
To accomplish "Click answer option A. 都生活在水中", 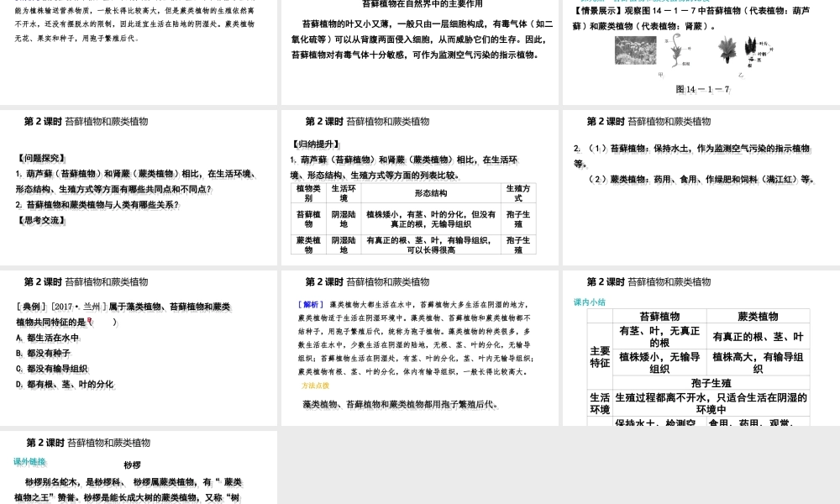I will 48,338.
